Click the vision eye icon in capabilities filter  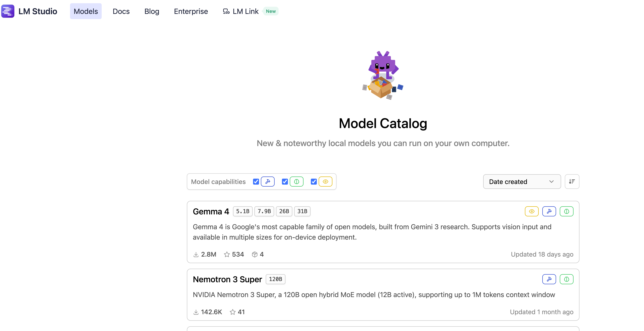326,182
